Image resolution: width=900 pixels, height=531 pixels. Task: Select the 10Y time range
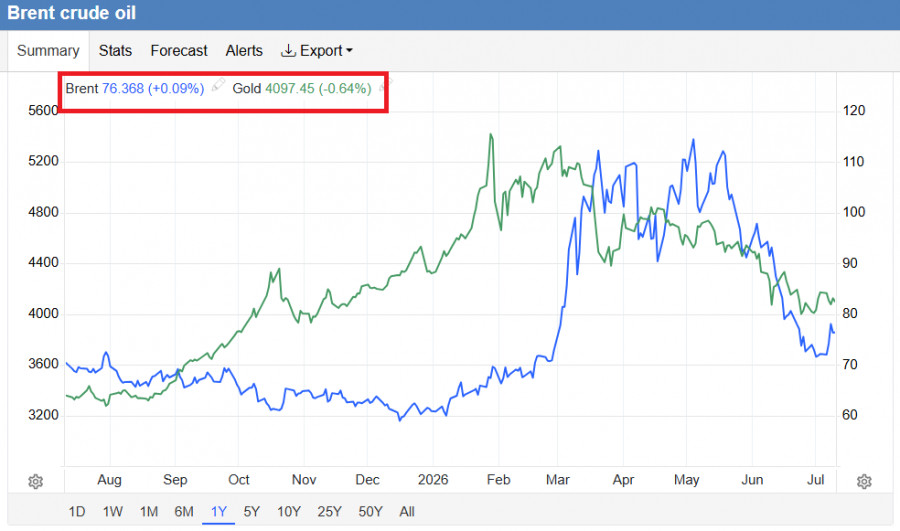[x=289, y=511]
